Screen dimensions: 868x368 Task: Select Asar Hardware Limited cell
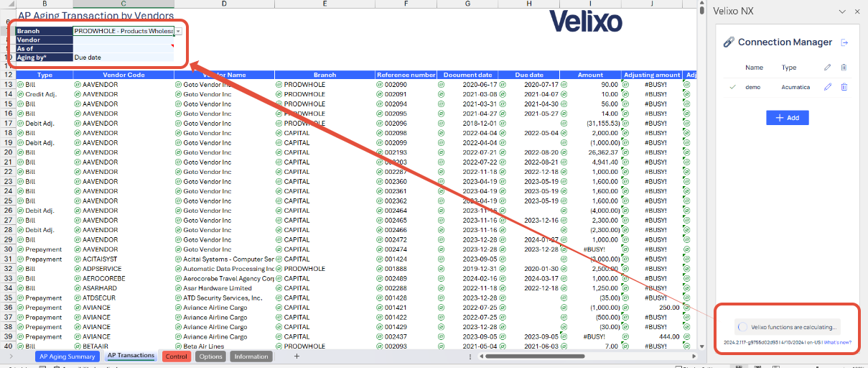pos(225,288)
